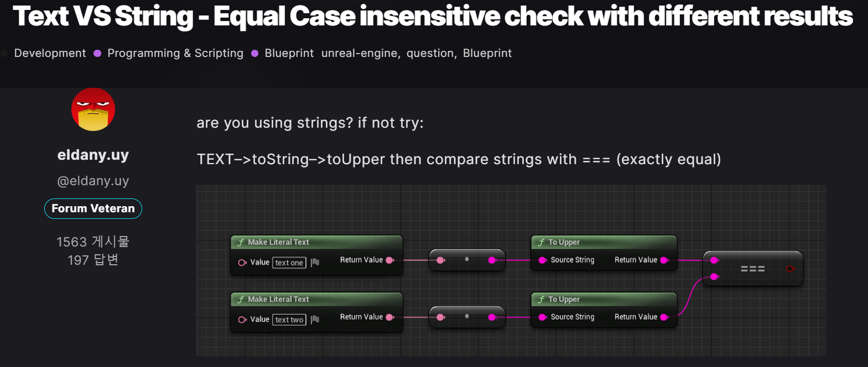This screenshot has width=868, height=367.
Task: Click the red boolean output pin of the === node
Action: pyautogui.click(x=790, y=269)
